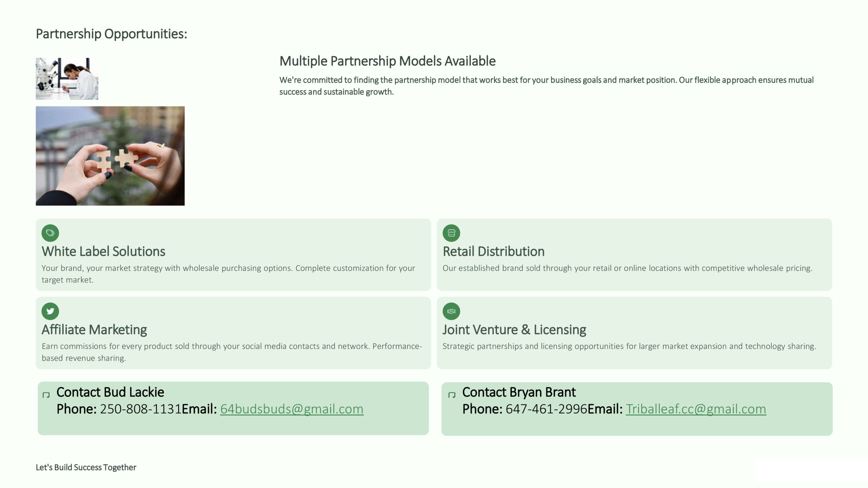Image resolution: width=868 pixels, height=488 pixels.
Task: Click the Partnership Opportunities title
Action: pyautogui.click(x=111, y=34)
